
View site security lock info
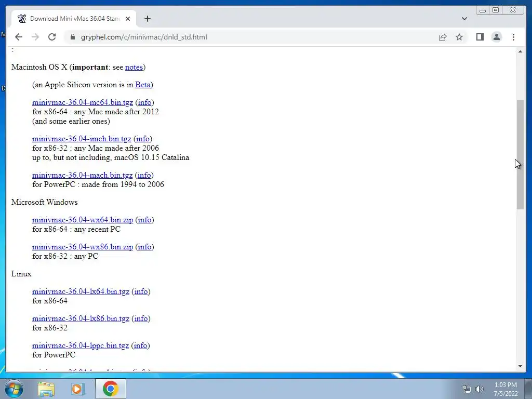point(72,37)
